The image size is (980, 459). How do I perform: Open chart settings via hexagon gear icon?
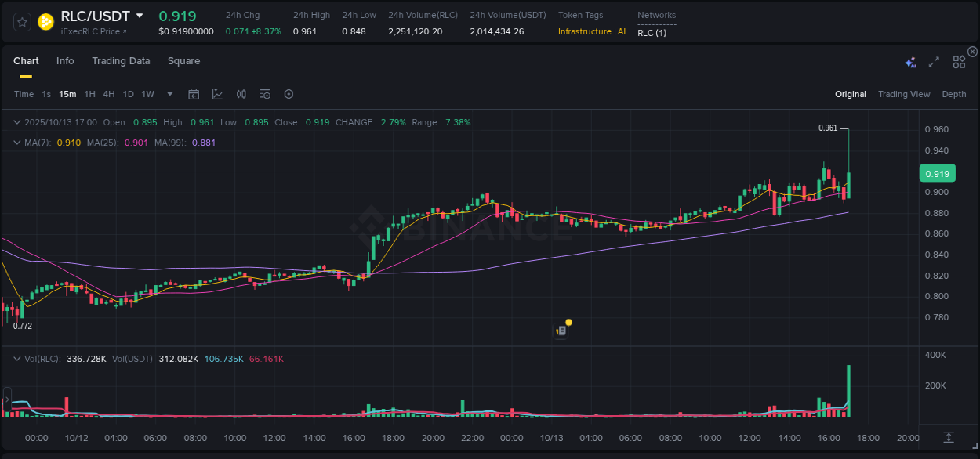[289, 93]
